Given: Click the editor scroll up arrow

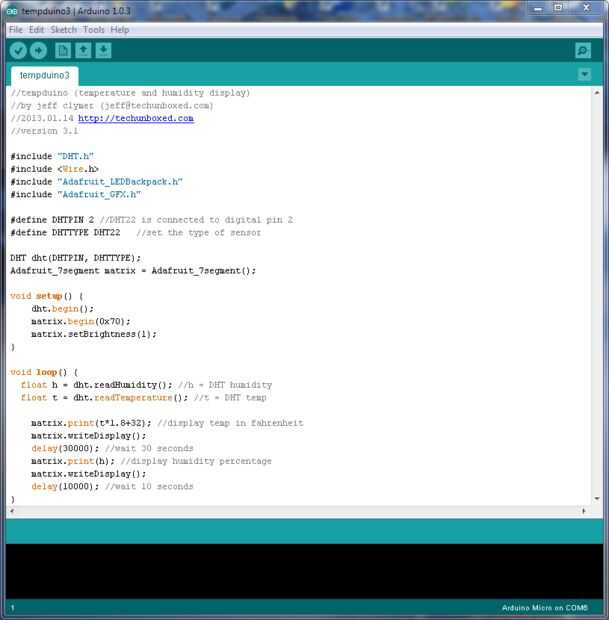Looking at the screenshot, I should 597,93.
